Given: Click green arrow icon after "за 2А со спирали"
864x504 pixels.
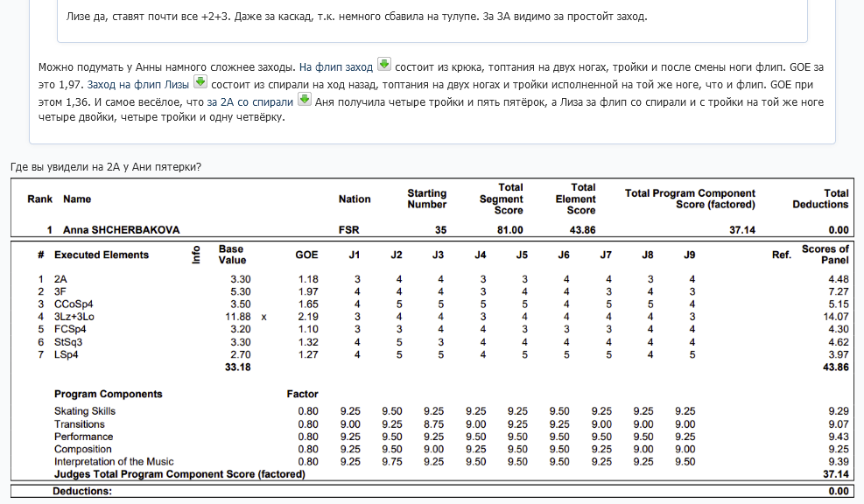Looking at the screenshot, I should click(305, 99).
